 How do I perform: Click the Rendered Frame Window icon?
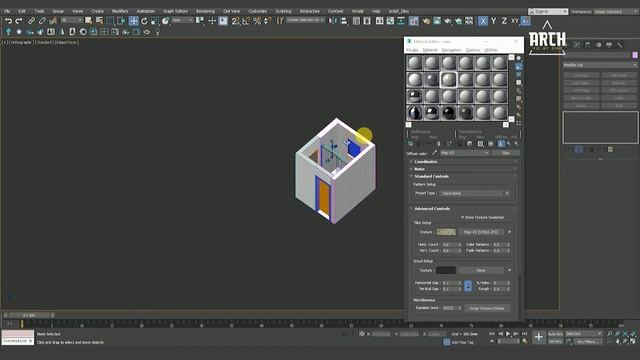pos(437,21)
